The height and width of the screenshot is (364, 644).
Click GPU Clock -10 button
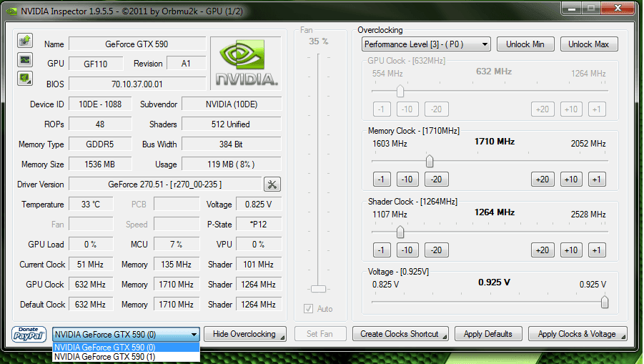tap(407, 109)
